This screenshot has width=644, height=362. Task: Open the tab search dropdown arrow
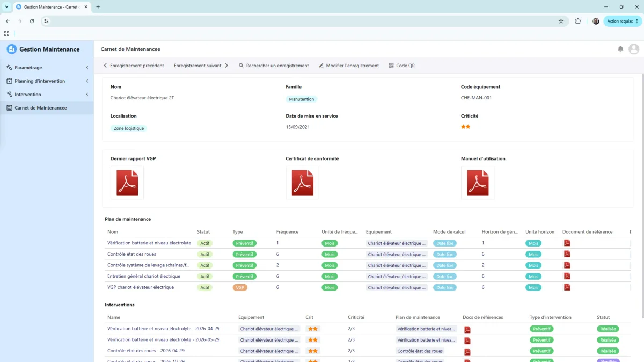pyautogui.click(x=6, y=7)
